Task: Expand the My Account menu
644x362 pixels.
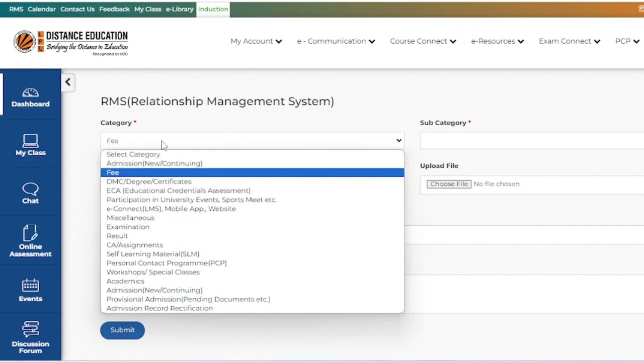Action: (x=256, y=41)
